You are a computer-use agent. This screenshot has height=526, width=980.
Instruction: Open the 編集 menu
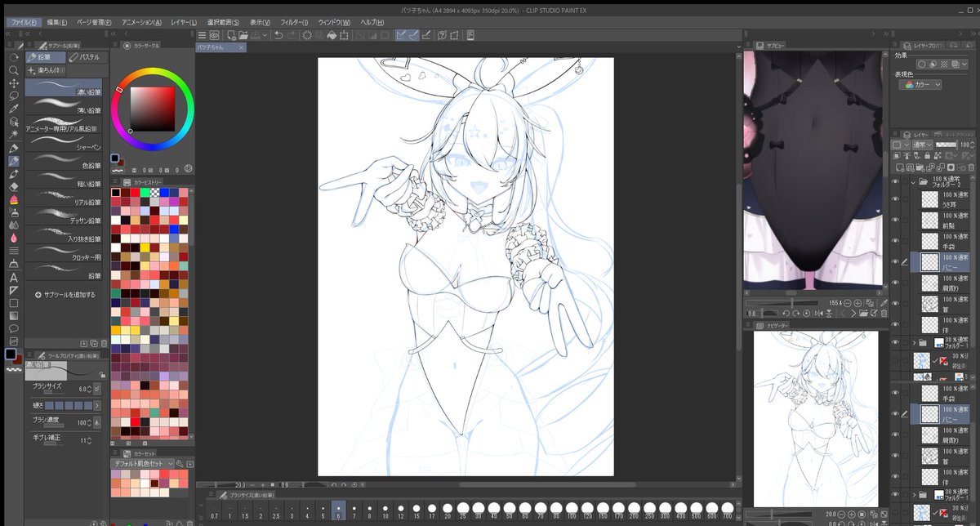point(57,22)
